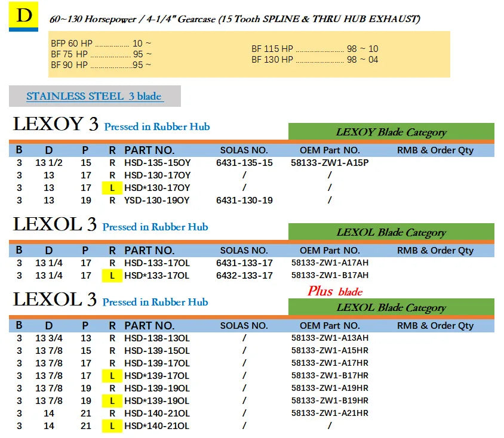
Task: Click SOLAS number 6432-133-17
Action: [244, 276]
